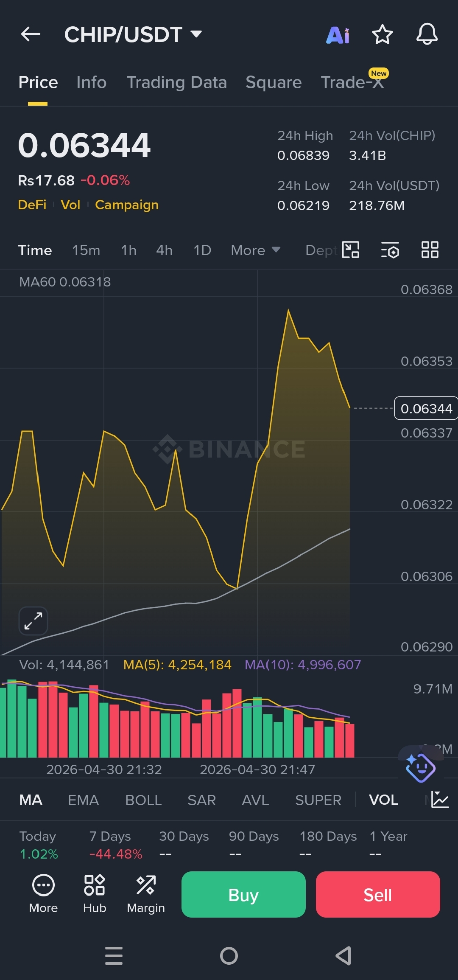Viewport: 458px width, 980px height.
Task: Select the 1h interval
Action: (x=129, y=250)
